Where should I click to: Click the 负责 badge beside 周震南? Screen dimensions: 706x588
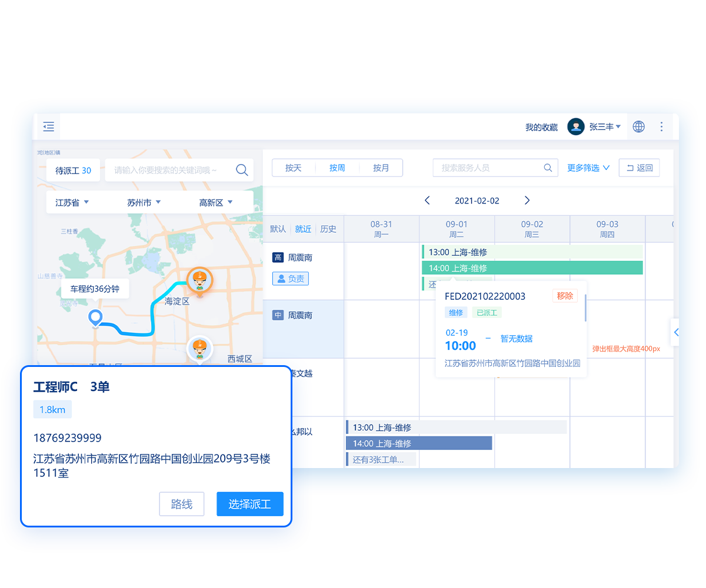(290, 278)
